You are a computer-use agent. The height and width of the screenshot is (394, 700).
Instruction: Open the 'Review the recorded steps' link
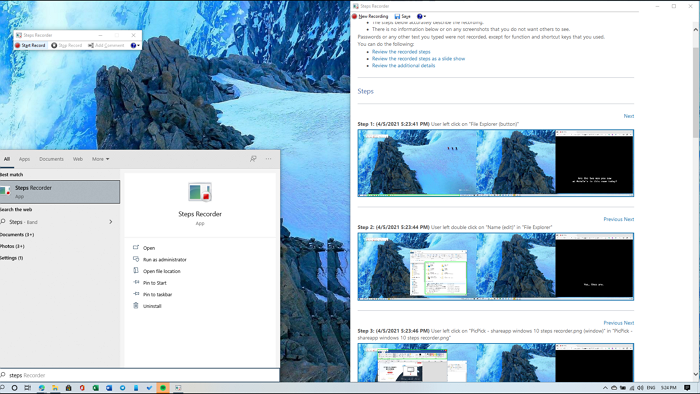tap(401, 52)
